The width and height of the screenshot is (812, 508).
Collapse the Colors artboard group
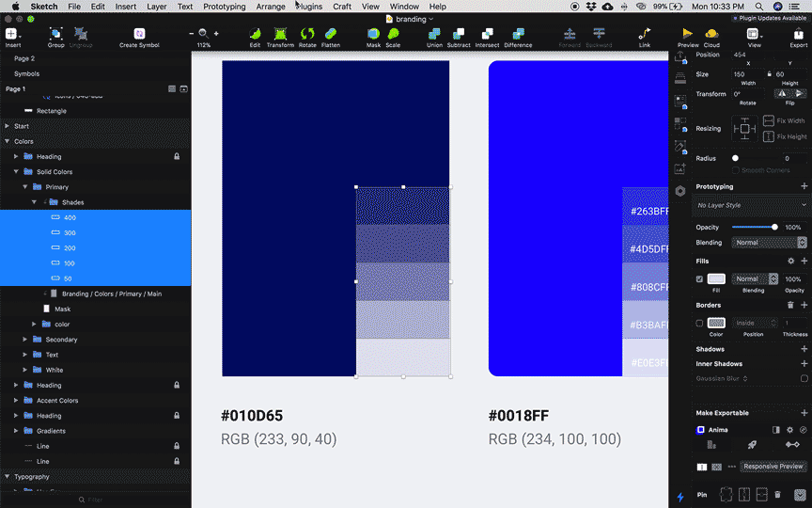[x=8, y=141]
